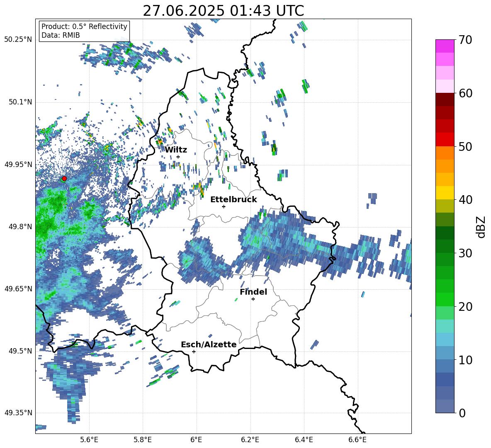Click the cross marker under Wiltz
491x448 pixels.
point(178,157)
